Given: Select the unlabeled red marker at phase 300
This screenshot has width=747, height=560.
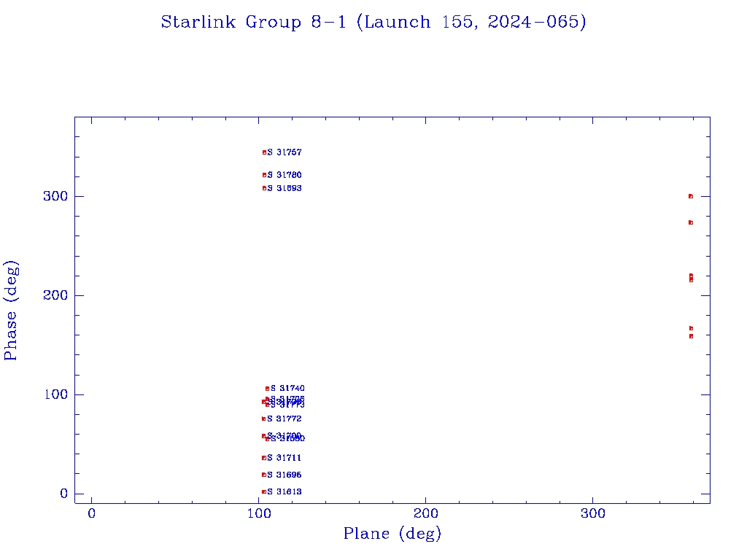Looking at the screenshot, I should point(691,196).
